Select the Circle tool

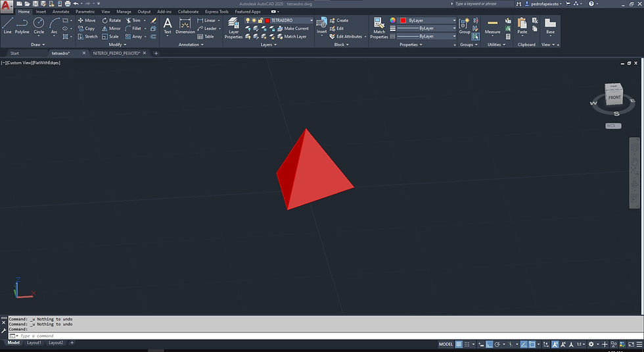39,26
